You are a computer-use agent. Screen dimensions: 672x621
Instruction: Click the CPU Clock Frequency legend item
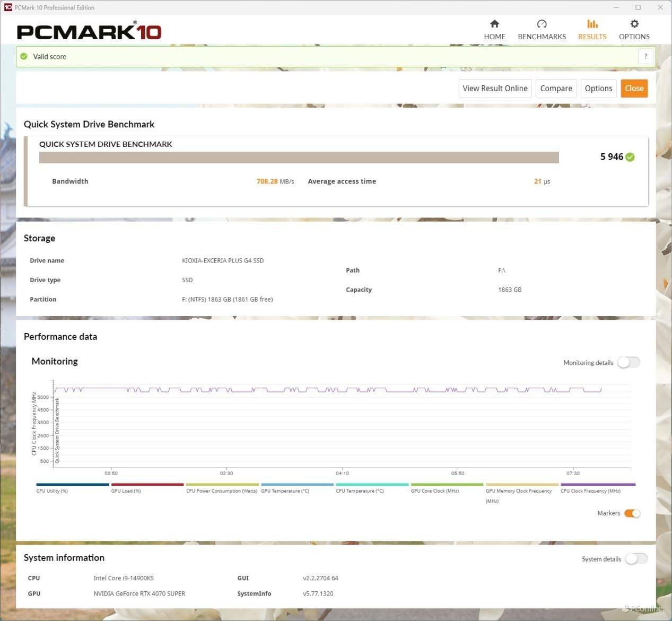[x=598, y=487]
